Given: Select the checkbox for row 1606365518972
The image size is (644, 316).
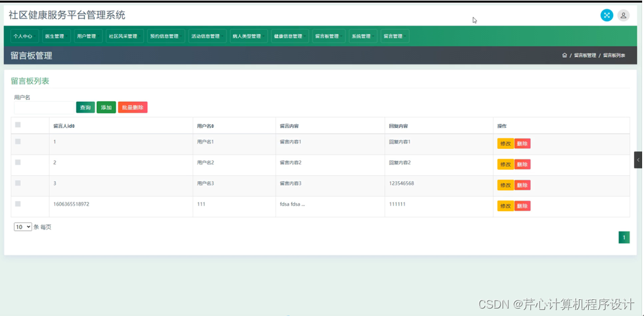Looking at the screenshot, I should coord(17,204).
